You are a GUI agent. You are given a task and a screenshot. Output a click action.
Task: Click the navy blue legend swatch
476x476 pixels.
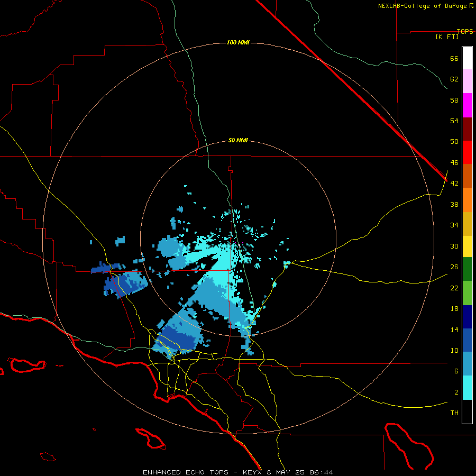coord(467,317)
